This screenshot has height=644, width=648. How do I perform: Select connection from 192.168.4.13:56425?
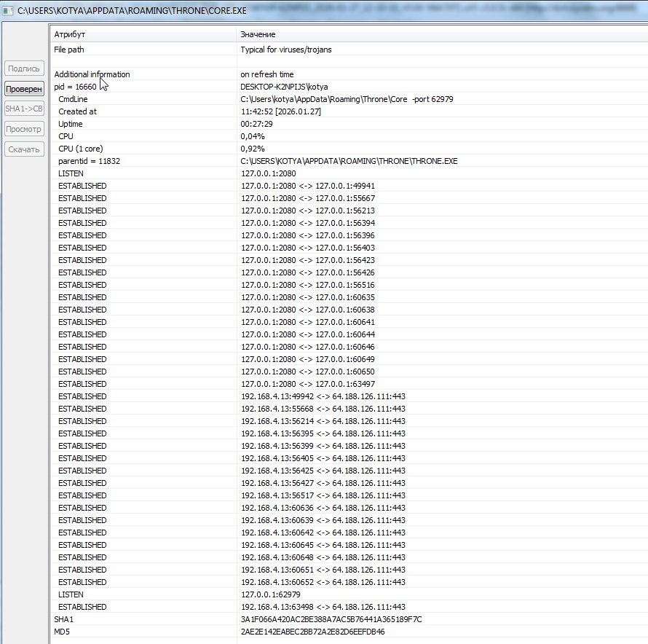pos(323,471)
